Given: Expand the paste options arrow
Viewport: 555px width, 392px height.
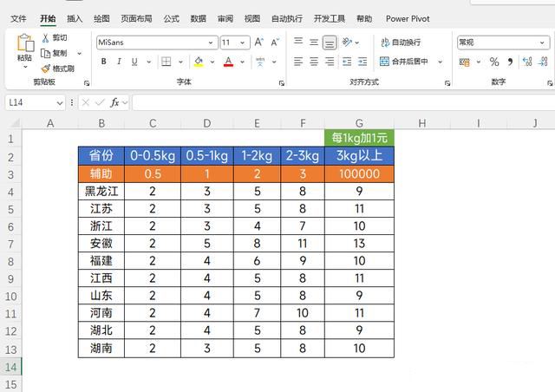Looking at the screenshot, I should pos(25,66).
